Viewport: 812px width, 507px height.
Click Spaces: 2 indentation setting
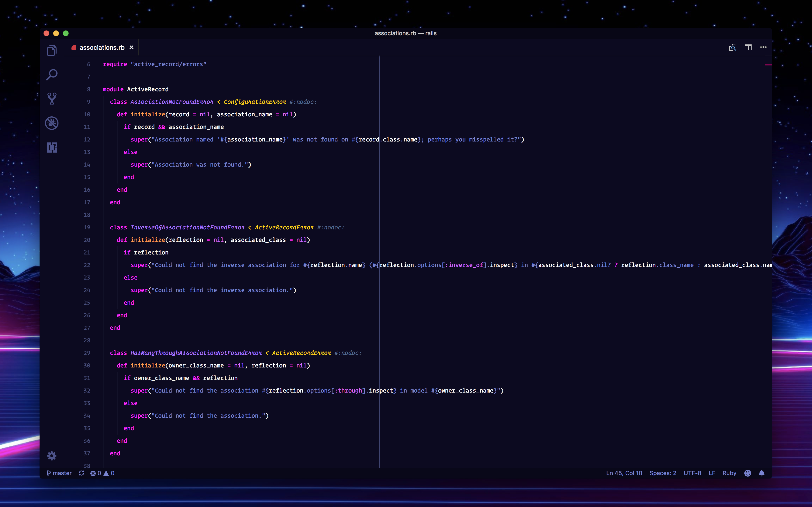coord(663,473)
